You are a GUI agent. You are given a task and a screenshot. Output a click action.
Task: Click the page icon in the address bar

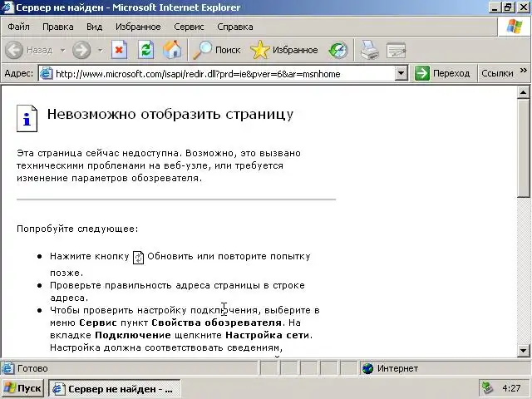pyautogui.click(x=47, y=73)
